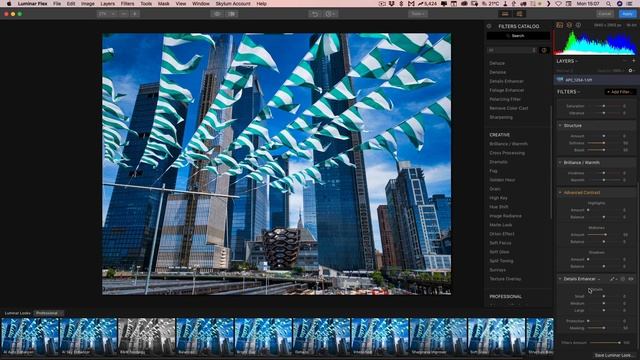Collapse the Details Enhancer filter
The height and width of the screenshot is (360, 640).
point(560,279)
